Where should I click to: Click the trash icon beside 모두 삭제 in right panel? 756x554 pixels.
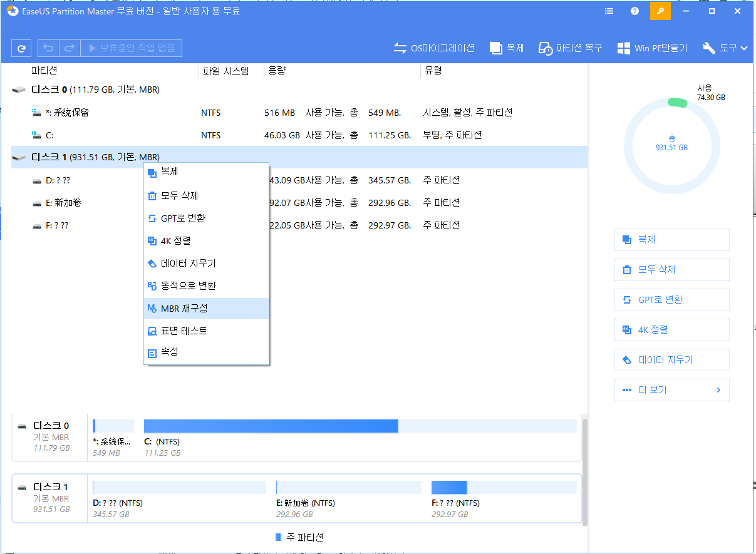pyautogui.click(x=627, y=270)
